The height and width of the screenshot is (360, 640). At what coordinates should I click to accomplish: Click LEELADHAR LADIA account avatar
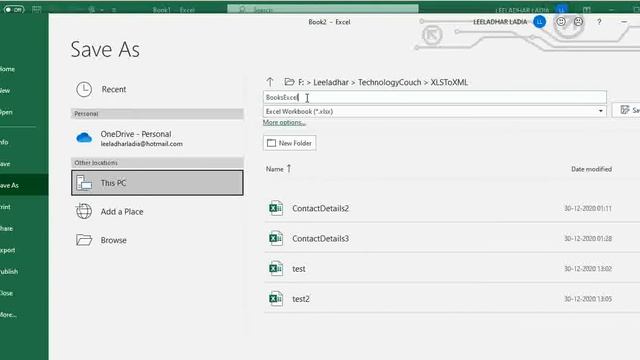tap(539, 22)
